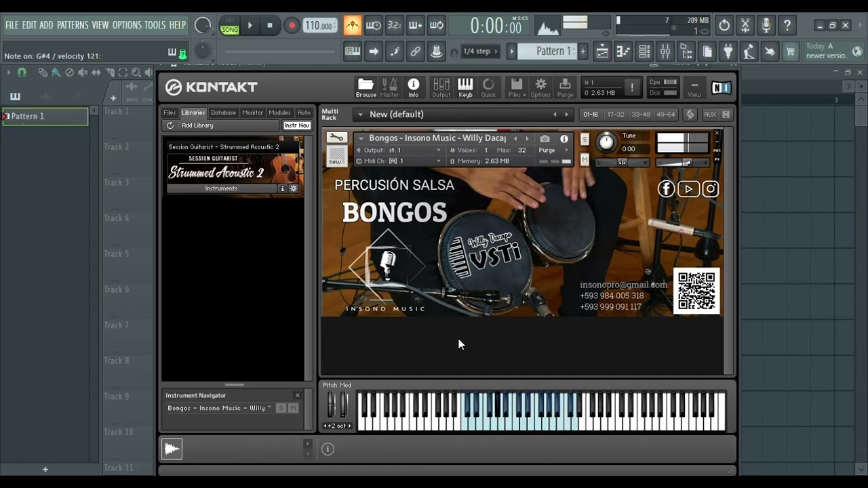Click the playlist magnet snap icon
The height and width of the screenshot is (488, 868).
[x=22, y=73]
